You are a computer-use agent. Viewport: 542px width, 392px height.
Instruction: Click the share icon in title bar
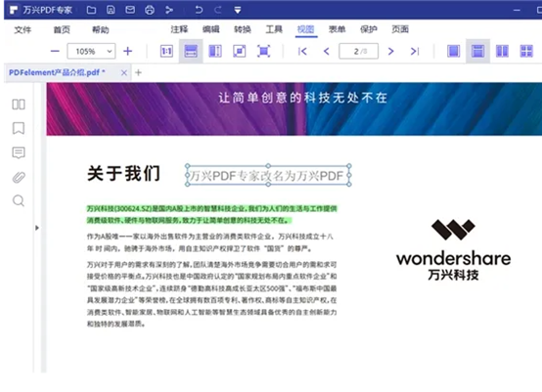169,10
